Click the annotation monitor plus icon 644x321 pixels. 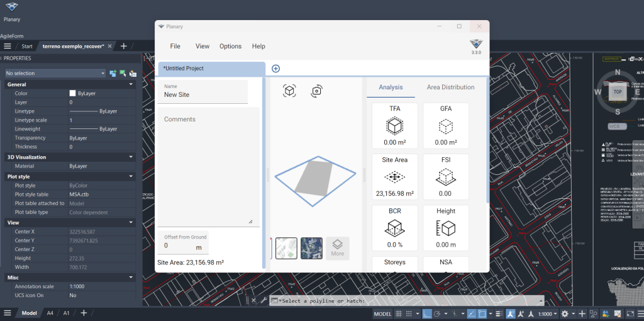point(582,314)
